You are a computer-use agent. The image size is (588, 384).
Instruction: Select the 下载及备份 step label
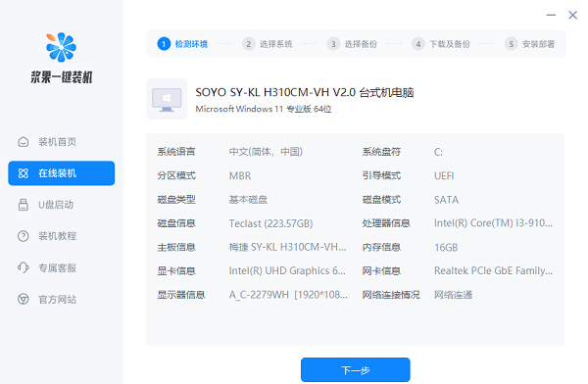pyautogui.click(x=450, y=44)
